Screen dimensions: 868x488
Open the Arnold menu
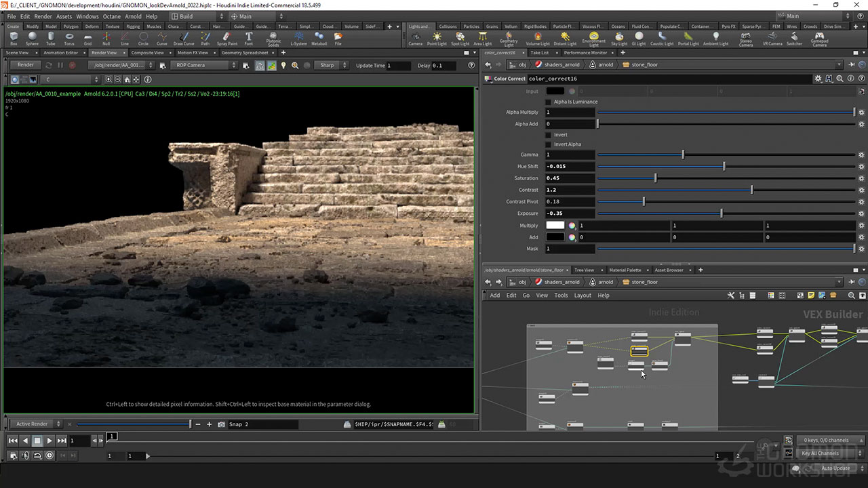[x=133, y=16]
